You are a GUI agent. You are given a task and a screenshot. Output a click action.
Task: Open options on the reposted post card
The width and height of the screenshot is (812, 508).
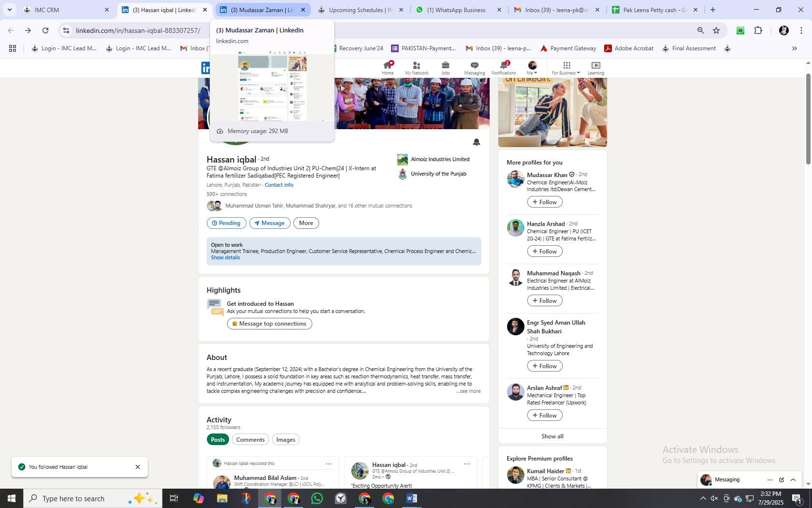click(x=329, y=463)
